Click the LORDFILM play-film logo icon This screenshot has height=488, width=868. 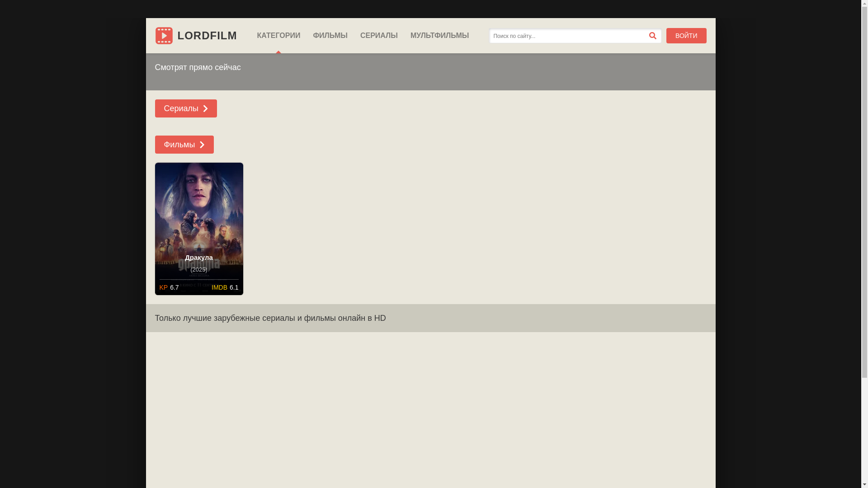click(x=164, y=36)
